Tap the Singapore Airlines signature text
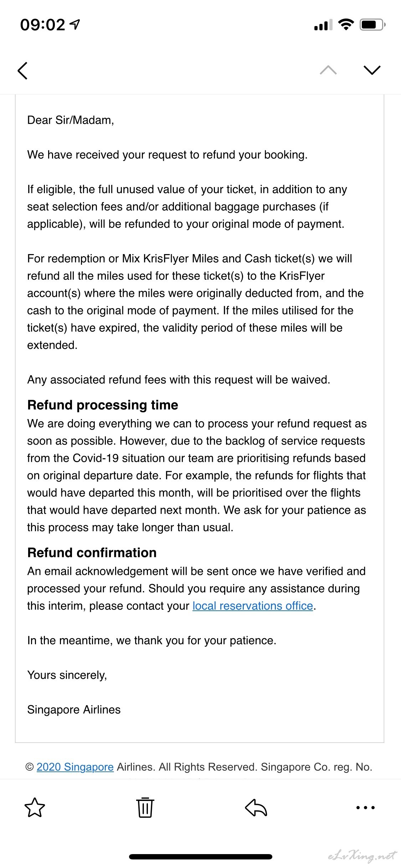401x868 pixels. coord(74,709)
